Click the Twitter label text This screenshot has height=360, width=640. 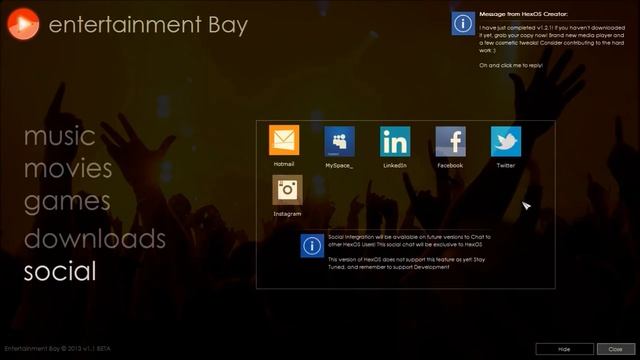pos(506,165)
